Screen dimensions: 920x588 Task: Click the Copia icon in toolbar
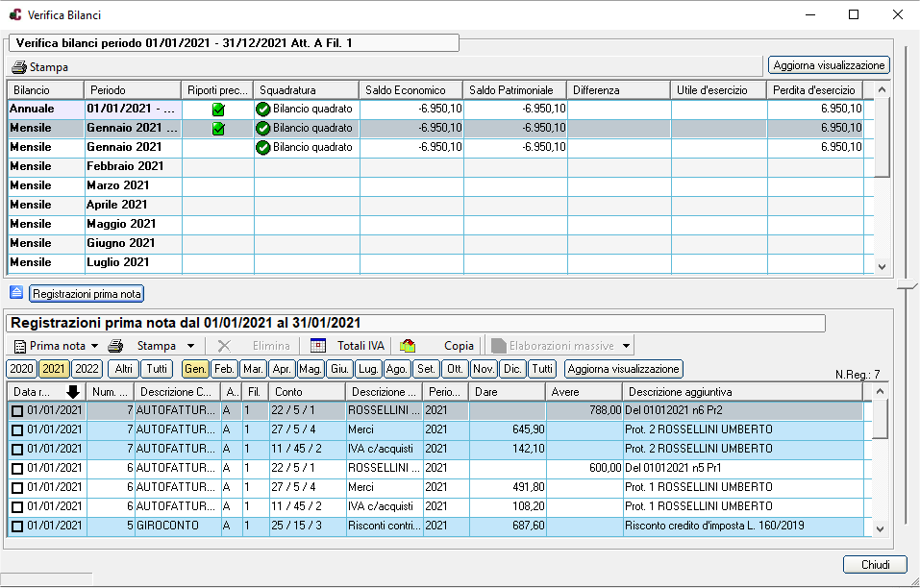[x=409, y=346]
